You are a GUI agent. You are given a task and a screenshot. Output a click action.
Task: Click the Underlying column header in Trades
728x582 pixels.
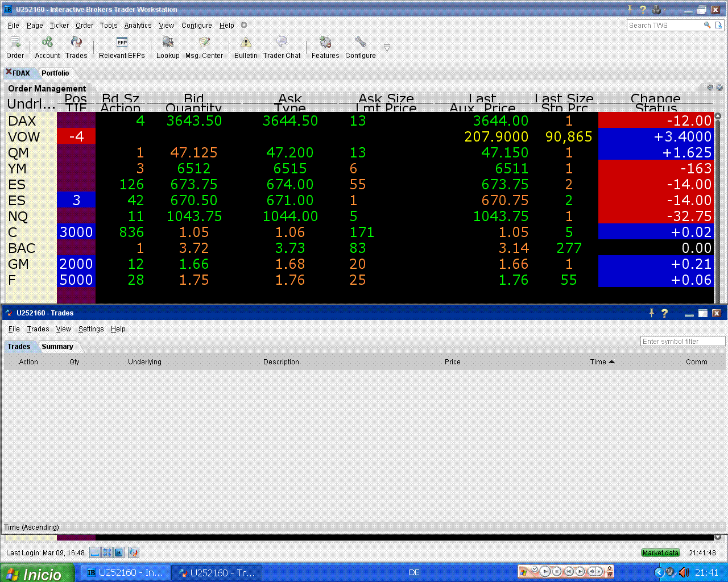click(x=144, y=361)
